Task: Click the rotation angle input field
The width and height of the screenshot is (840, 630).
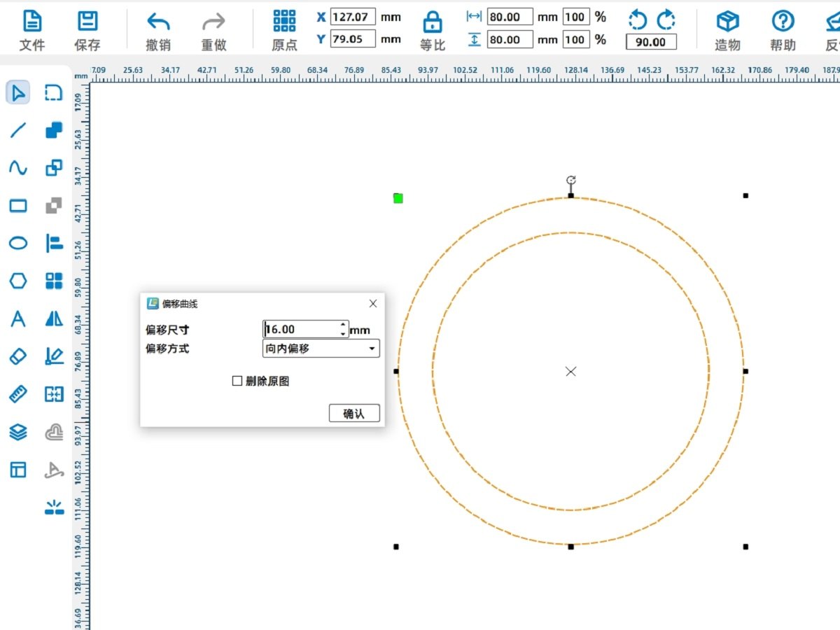Action: 651,43
